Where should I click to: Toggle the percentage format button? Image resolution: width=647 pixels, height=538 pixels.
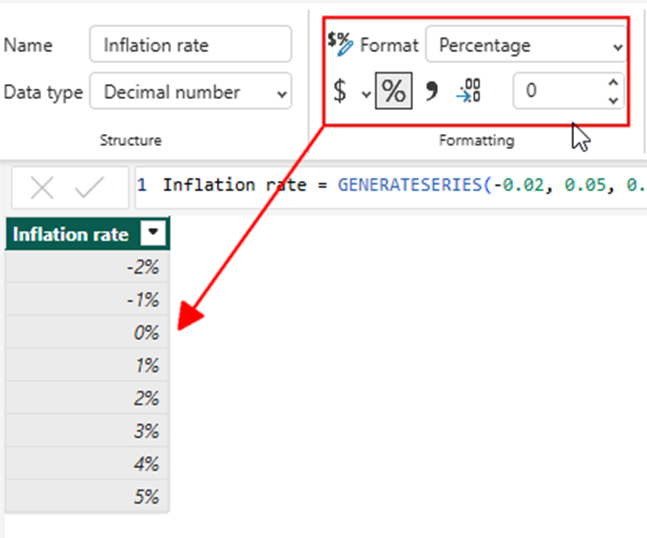pos(395,92)
